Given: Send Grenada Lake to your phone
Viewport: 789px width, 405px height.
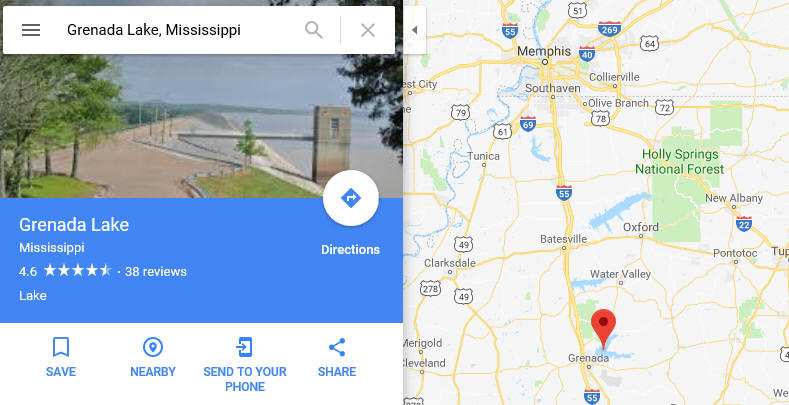Looking at the screenshot, I should coord(245,365).
